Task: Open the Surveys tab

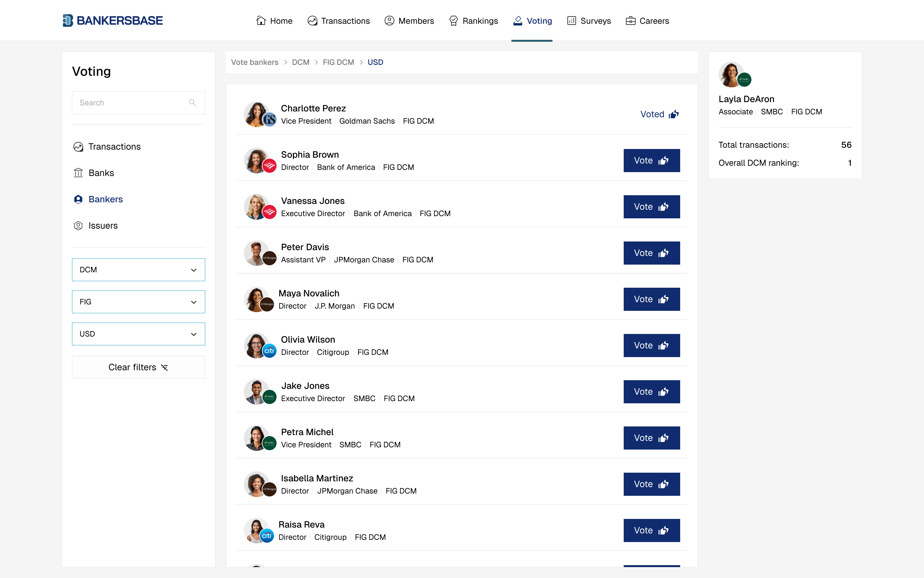Action: pos(589,21)
